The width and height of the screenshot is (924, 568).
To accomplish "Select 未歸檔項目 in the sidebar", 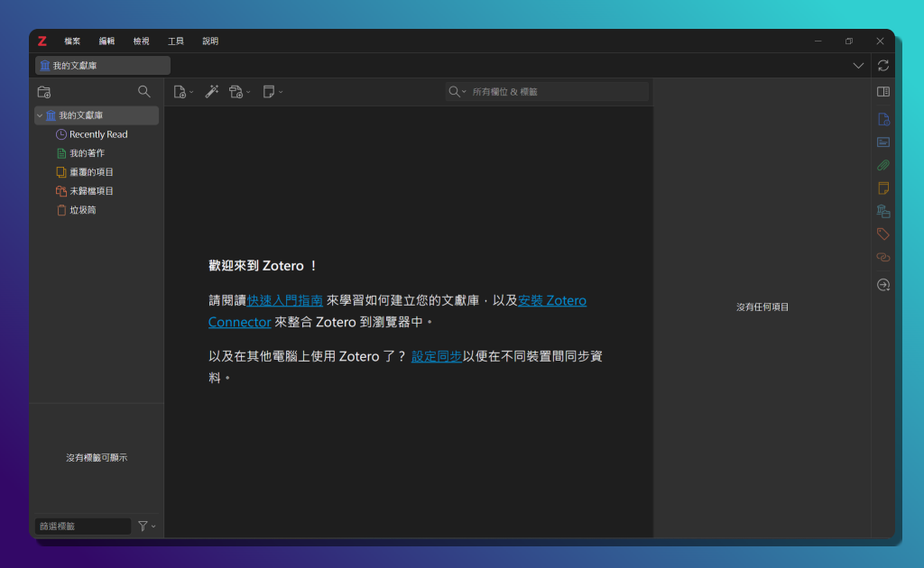I will pyautogui.click(x=91, y=191).
